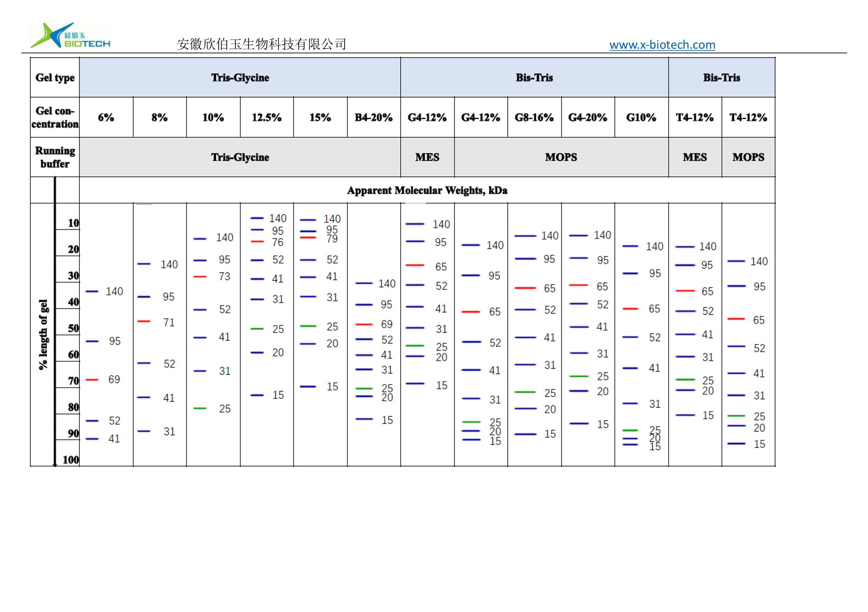Viewport: 868px width, 612px height.
Task: Click the green band beside 25 in 10% column
Action: 200,408
